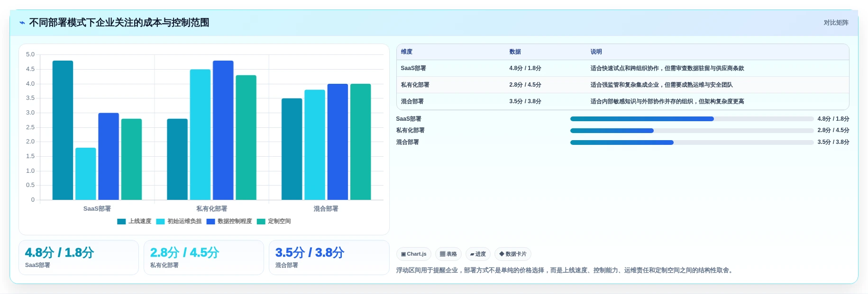Open the 4.8分 / 1.8分 SaaS部署 card
Viewport: 868px width, 294px height.
79,258
